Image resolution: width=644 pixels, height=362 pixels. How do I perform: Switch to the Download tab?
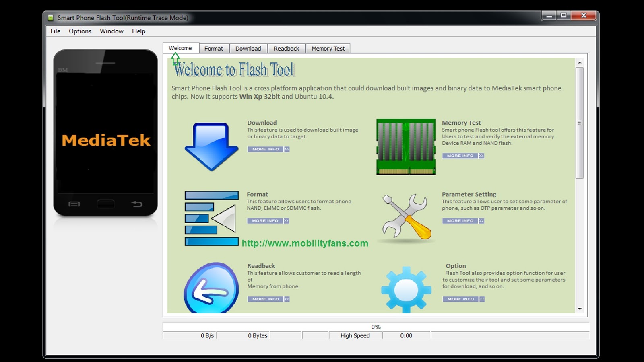pos(248,48)
